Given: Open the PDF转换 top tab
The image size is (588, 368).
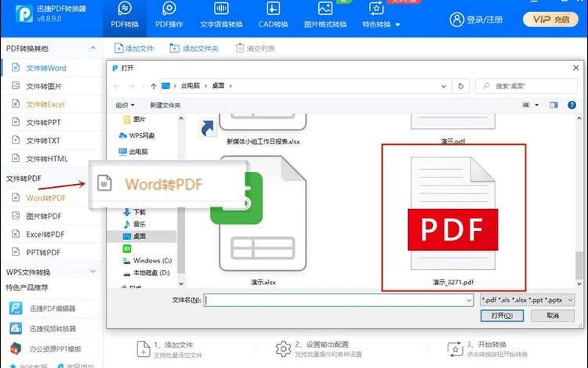Looking at the screenshot, I should [124, 15].
